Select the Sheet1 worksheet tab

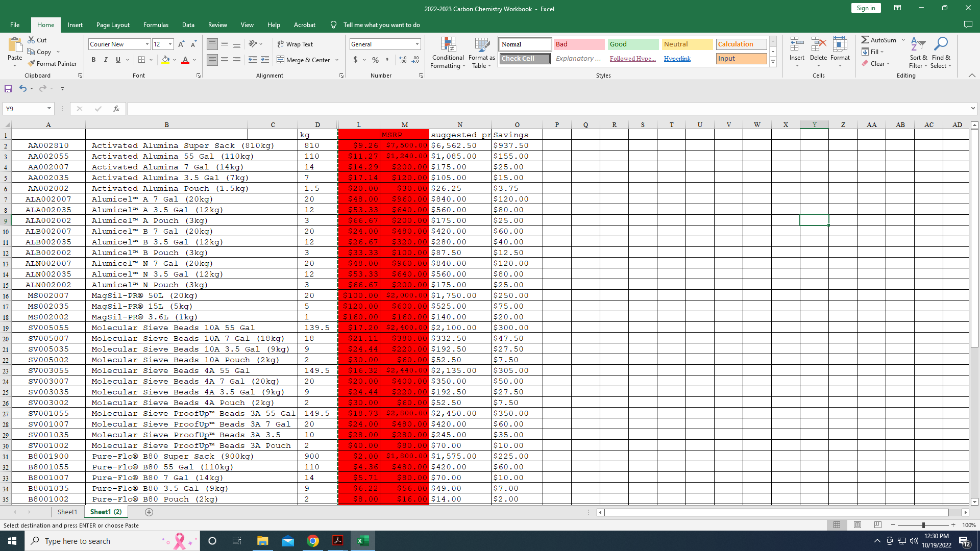(67, 512)
